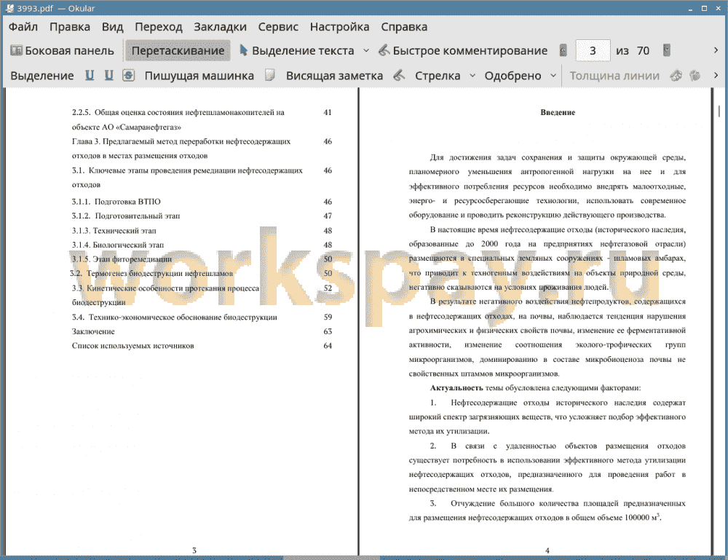Click contents line 3.1.3. Технический этап
The width and height of the screenshot is (728, 560).
114,231
